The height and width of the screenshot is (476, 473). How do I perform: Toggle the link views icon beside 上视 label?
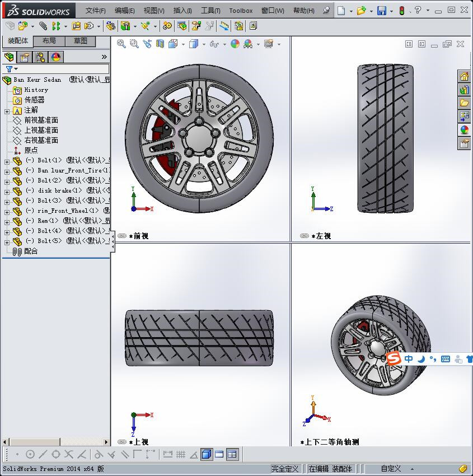[x=122, y=442]
